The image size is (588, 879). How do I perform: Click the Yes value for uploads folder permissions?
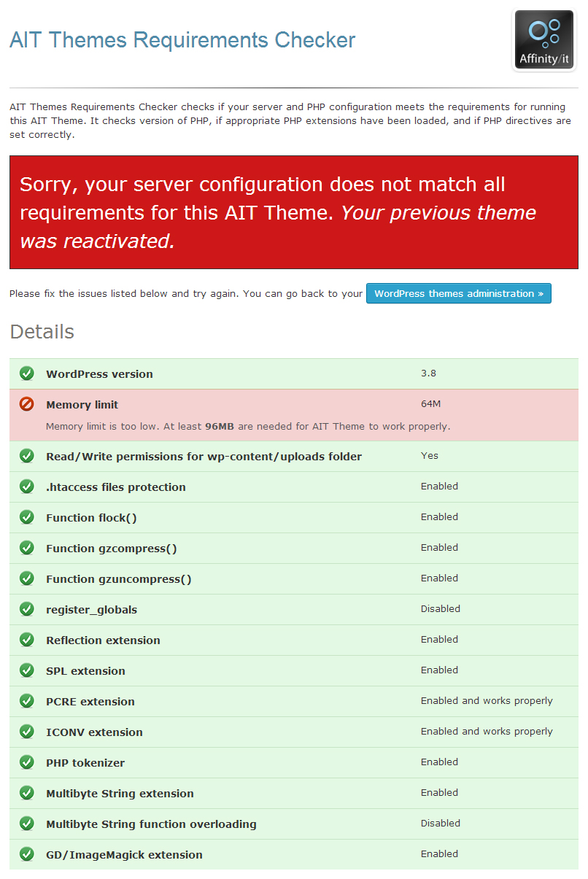(430, 456)
